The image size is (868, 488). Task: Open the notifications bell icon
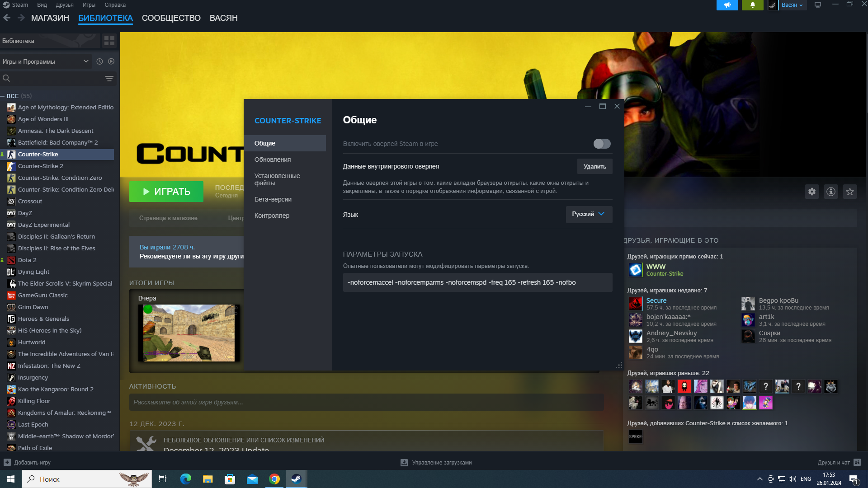pos(752,5)
